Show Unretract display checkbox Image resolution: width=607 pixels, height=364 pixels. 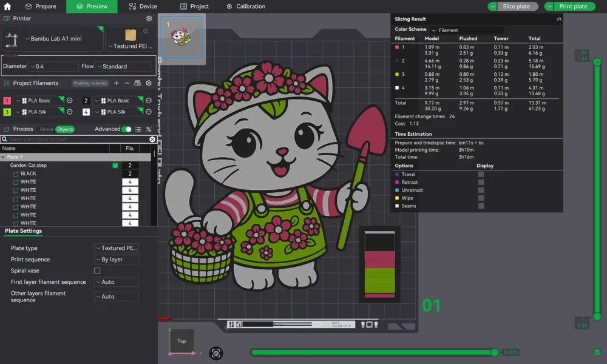click(x=481, y=190)
